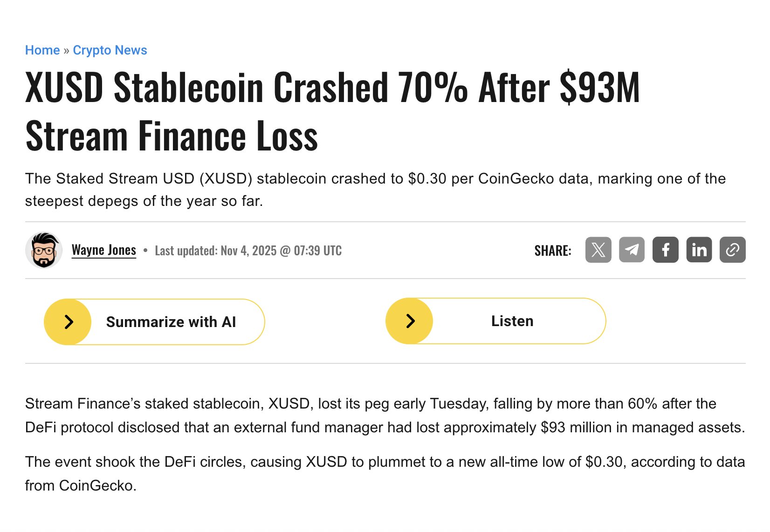Open Wayne Jones's author profile link

(x=104, y=250)
